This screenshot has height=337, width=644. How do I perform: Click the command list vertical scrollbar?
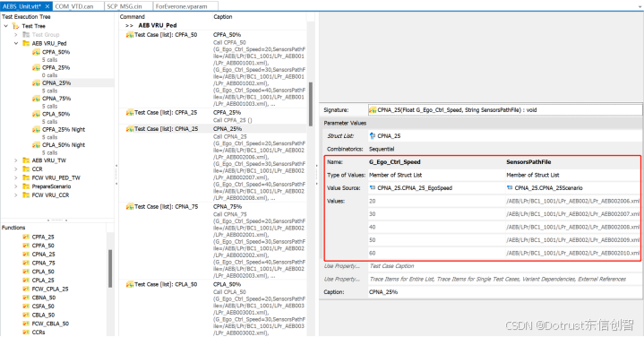pos(311,104)
